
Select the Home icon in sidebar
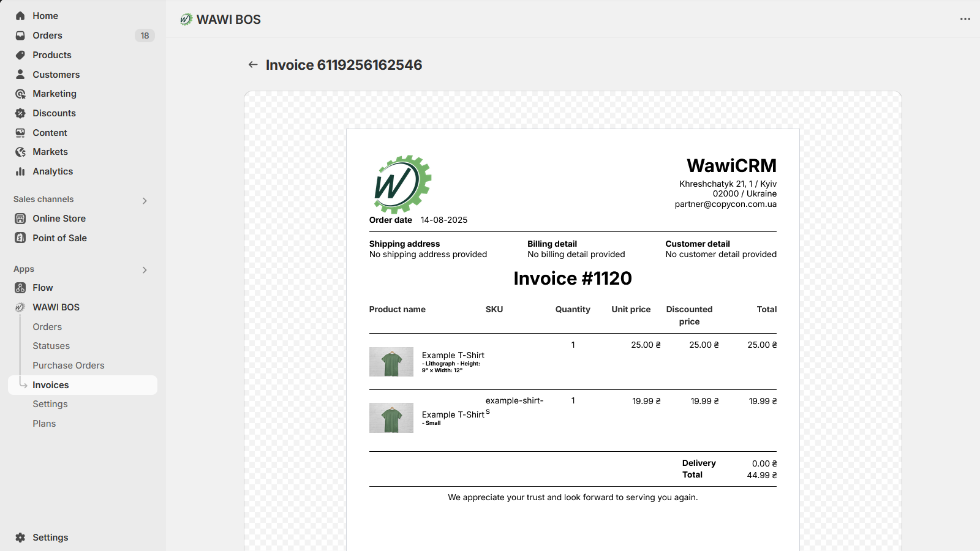click(20, 15)
